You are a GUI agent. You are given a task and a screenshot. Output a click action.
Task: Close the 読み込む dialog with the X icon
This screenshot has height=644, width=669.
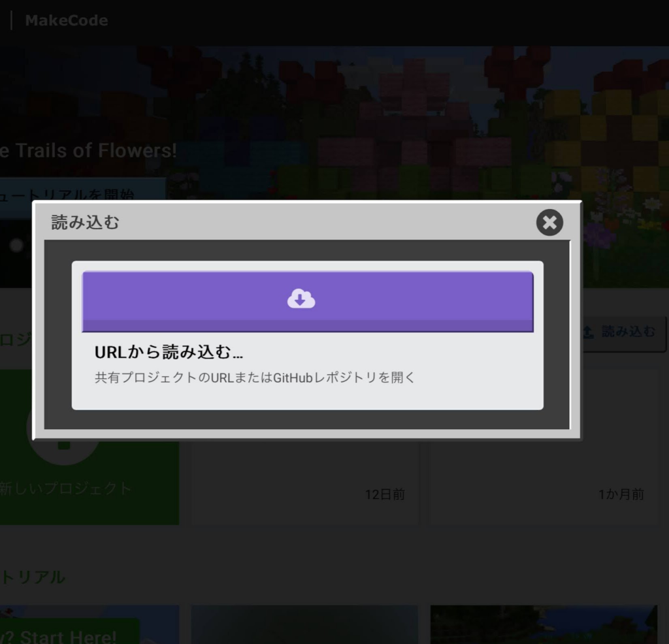point(549,223)
